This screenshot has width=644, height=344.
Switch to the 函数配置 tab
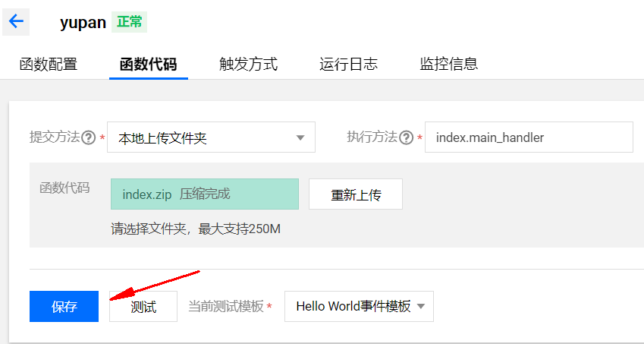pos(49,65)
